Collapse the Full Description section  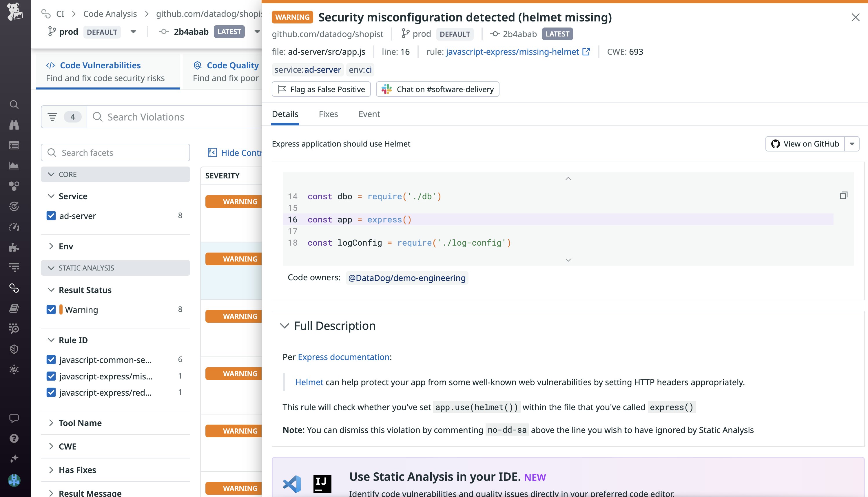(285, 326)
